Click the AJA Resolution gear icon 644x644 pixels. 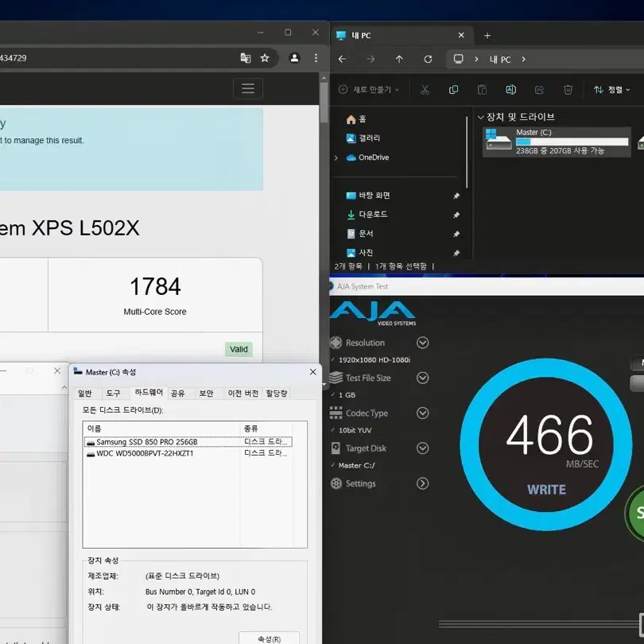(x=336, y=343)
